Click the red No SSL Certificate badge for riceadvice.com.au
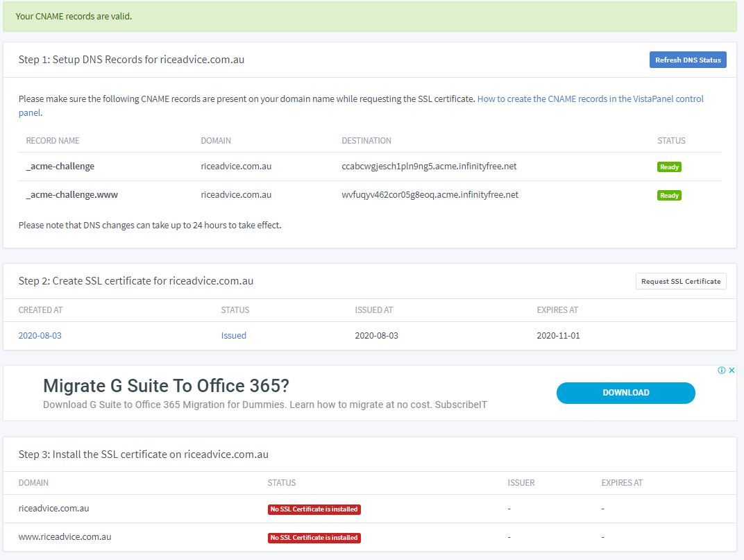The height and width of the screenshot is (560, 744). pyautogui.click(x=314, y=509)
